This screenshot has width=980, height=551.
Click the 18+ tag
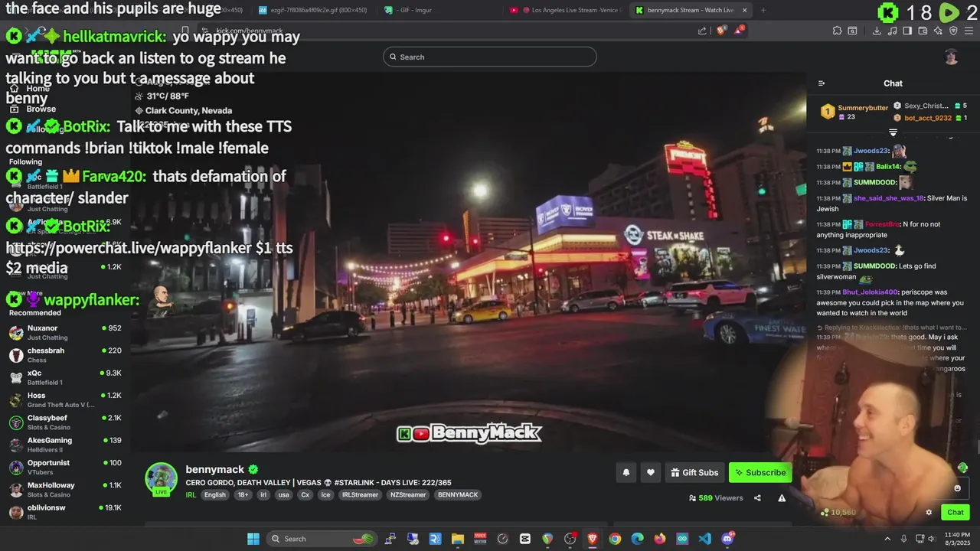click(243, 495)
